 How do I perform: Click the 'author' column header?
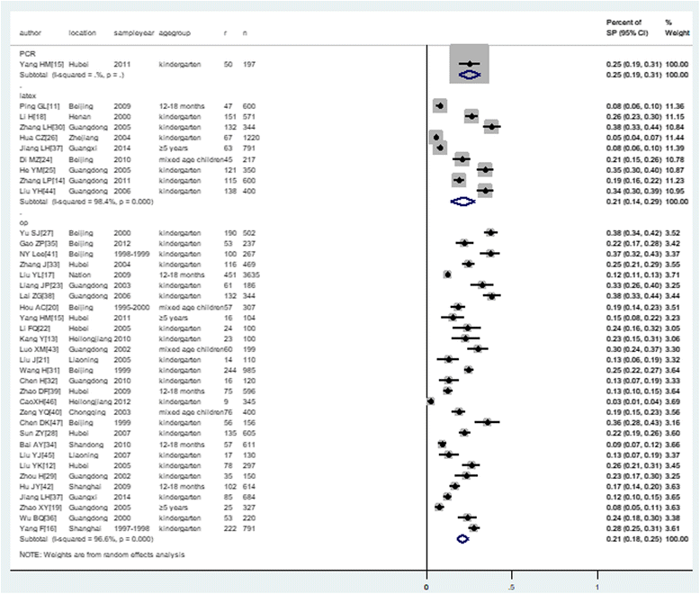tap(30, 32)
